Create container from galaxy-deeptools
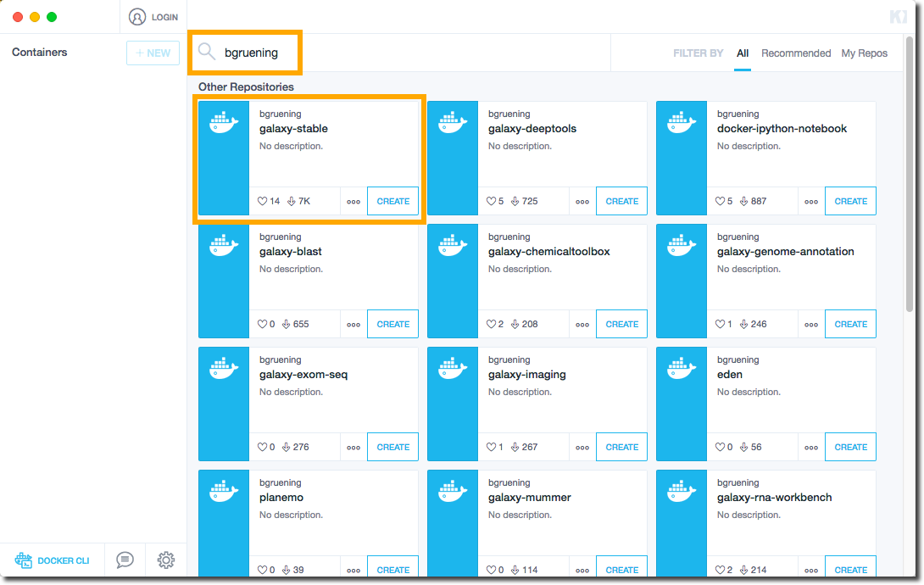This screenshot has width=924, height=585. [621, 201]
